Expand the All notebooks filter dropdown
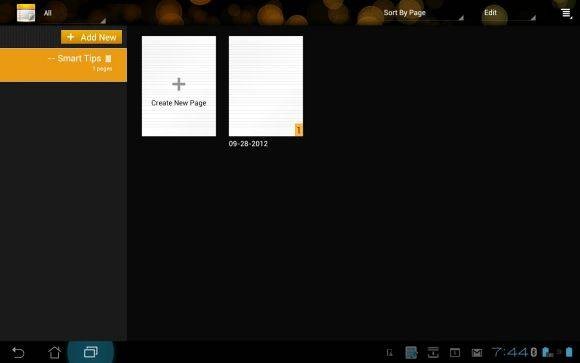The height and width of the screenshot is (363, 580). click(74, 13)
